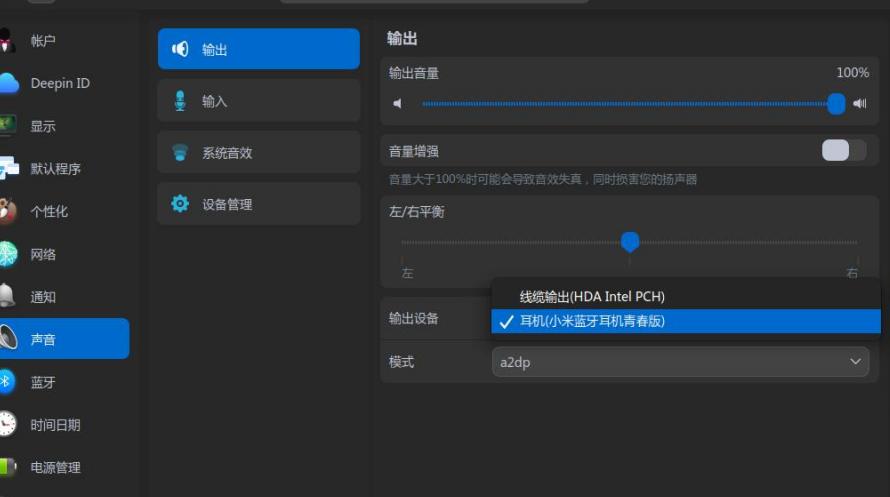Click the 模式 label

click(401, 362)
